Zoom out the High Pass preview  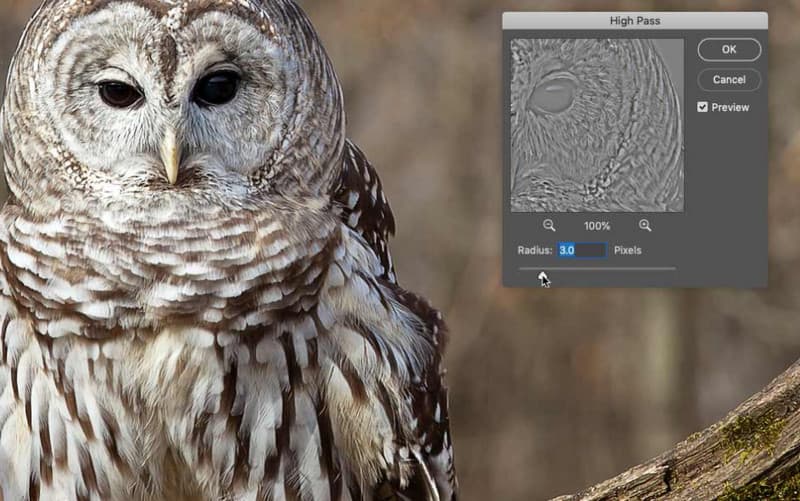point(549,226)
